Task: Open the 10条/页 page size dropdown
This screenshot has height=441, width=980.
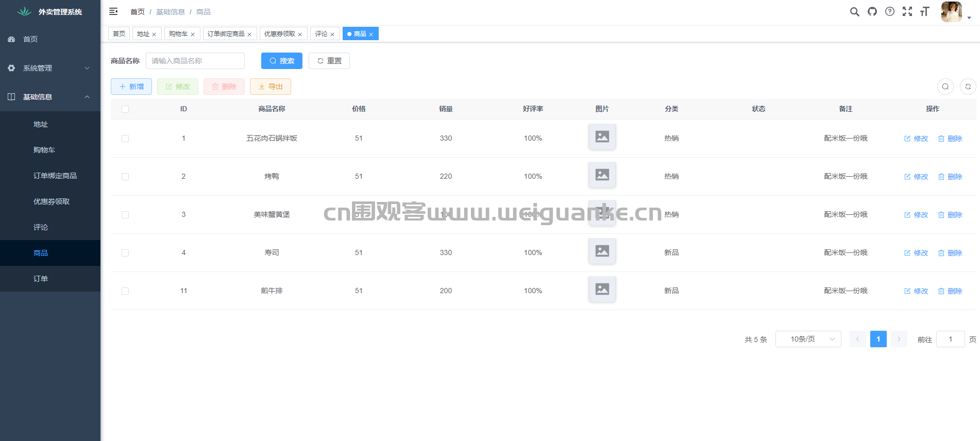Action: click(x=807, y=339)
